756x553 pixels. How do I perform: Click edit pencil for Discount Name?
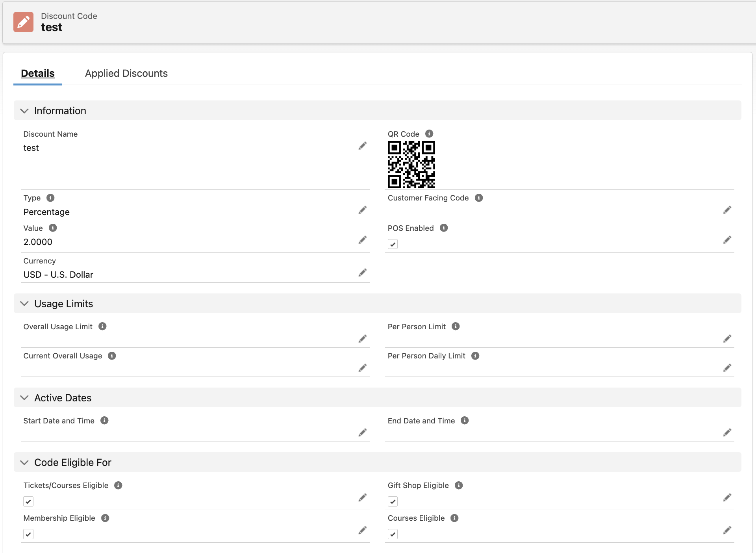[362, 146]
